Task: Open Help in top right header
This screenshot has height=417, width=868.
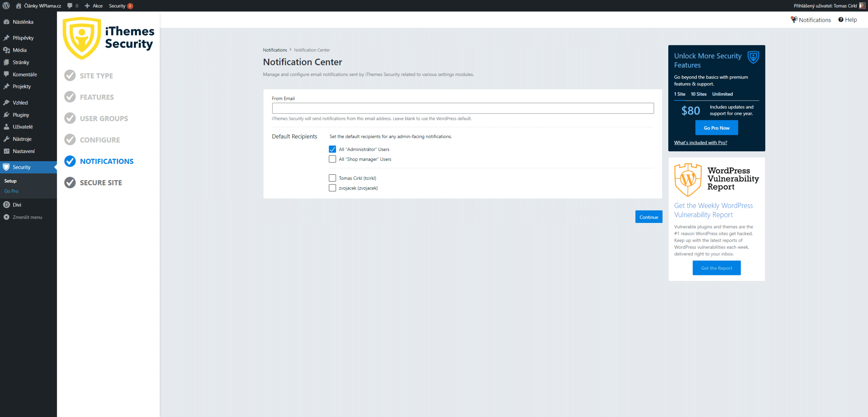Action: [x=847, y=20]
